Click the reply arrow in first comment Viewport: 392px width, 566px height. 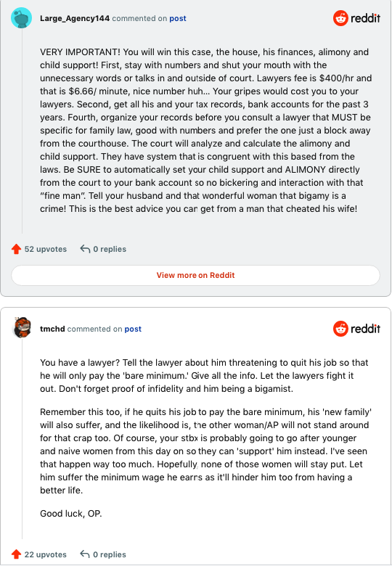click(x=85, y=249)
